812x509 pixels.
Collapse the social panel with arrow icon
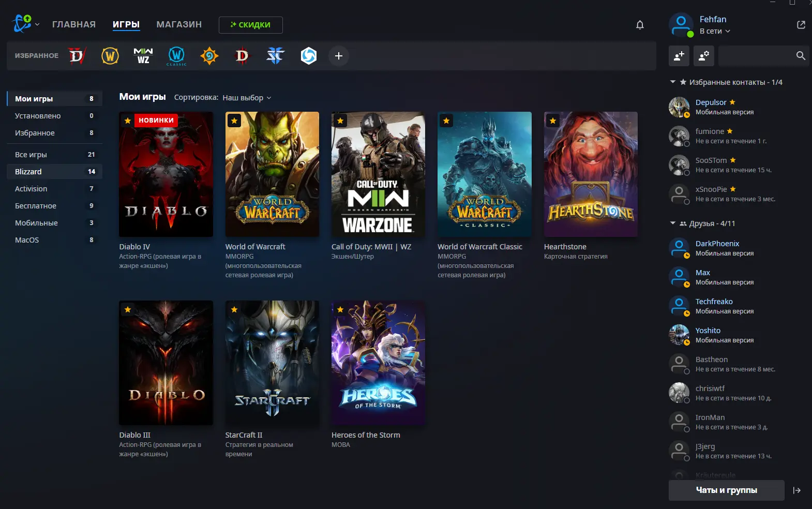tap(796, 490)
